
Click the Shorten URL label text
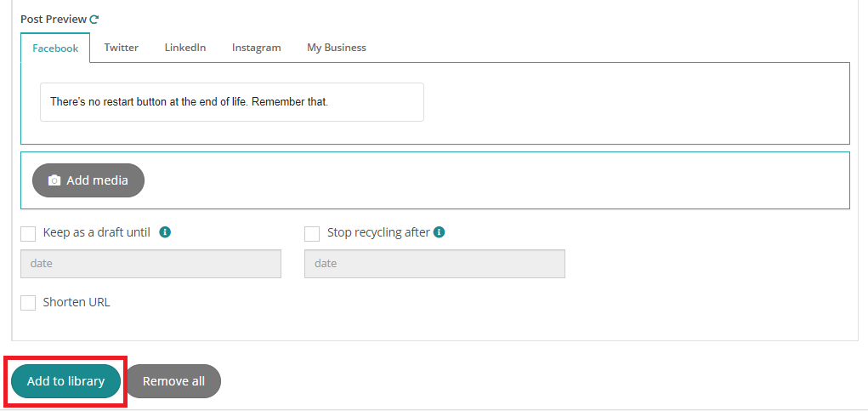(77, 302)
